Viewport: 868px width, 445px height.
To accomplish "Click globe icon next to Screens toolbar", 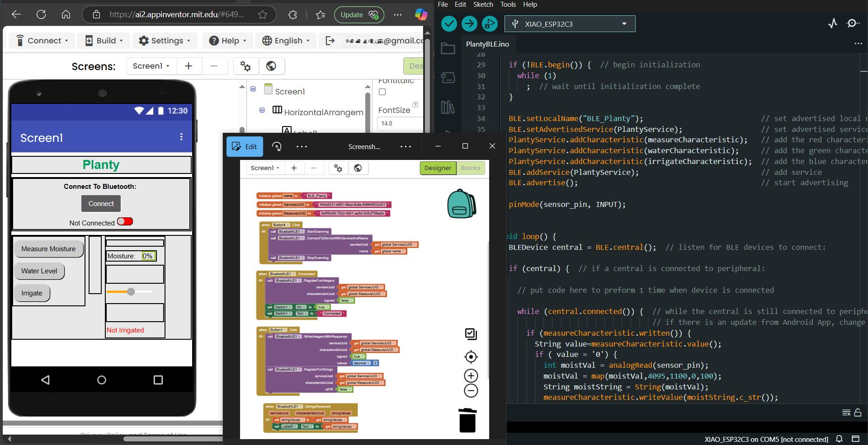I will pos(271,66).
